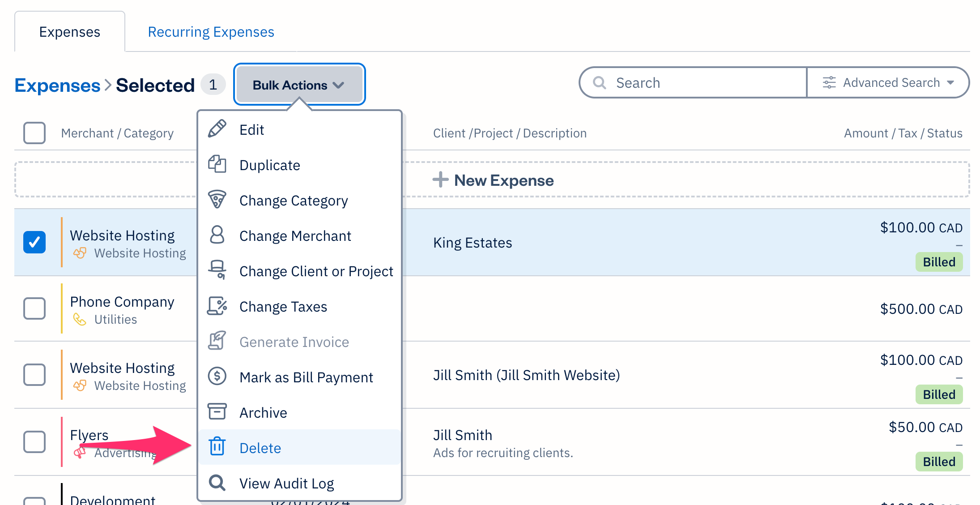Click the View Audit Log magnifier icon
980x505 pixels.
tap(217, 482)
